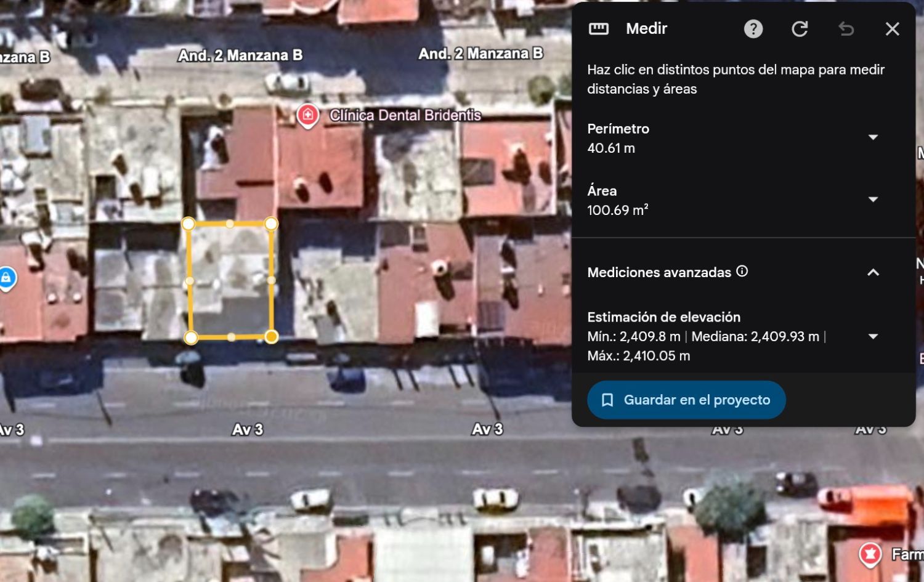Click the ruler icon beside Medir
Image resolution: width=924 pixels, height=582 pixels.
click(599, 29)
